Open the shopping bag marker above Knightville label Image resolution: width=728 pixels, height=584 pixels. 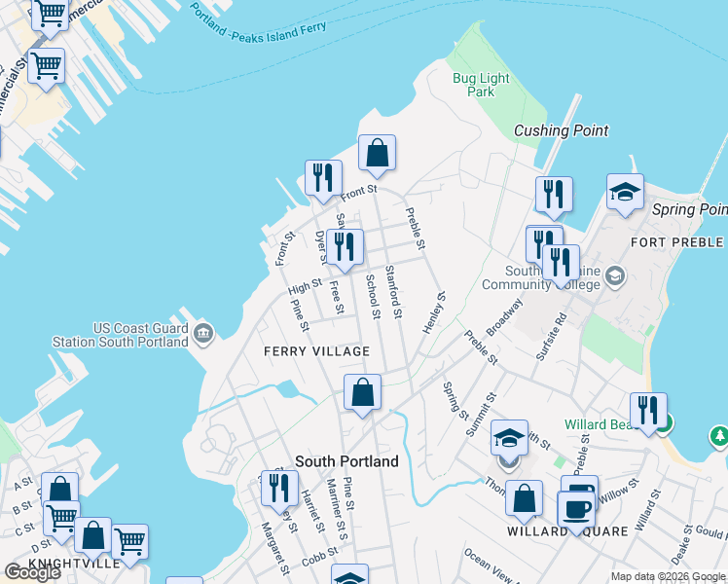coord(92,539)
